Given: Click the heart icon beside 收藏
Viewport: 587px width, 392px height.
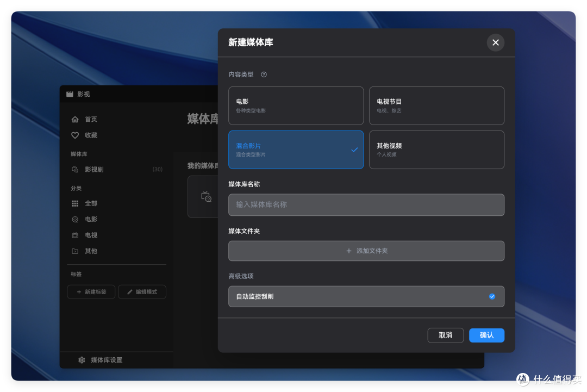Looking at the screenshot, I should [75, 135].
